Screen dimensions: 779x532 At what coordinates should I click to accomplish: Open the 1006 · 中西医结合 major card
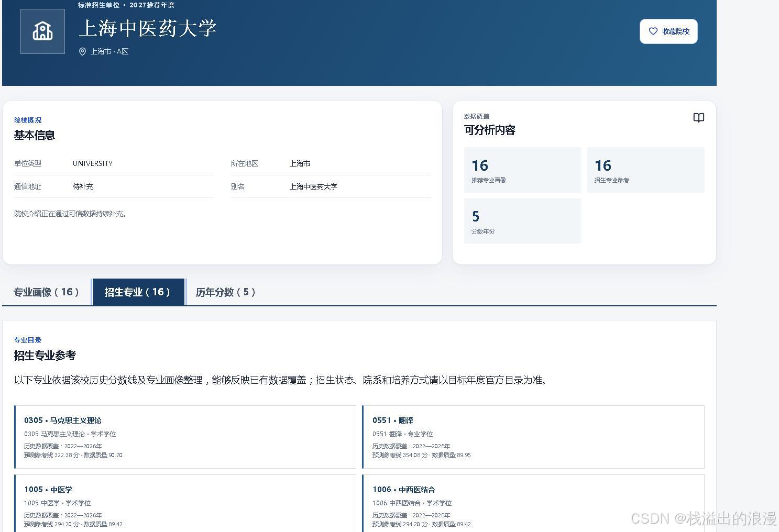tap(533, 504)
